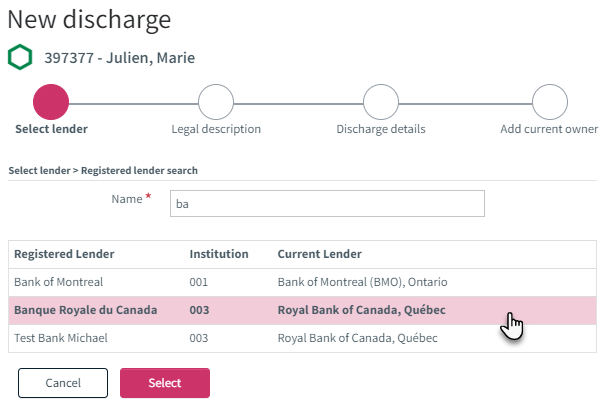Sort by Registered Lender column header

[64, 254]
